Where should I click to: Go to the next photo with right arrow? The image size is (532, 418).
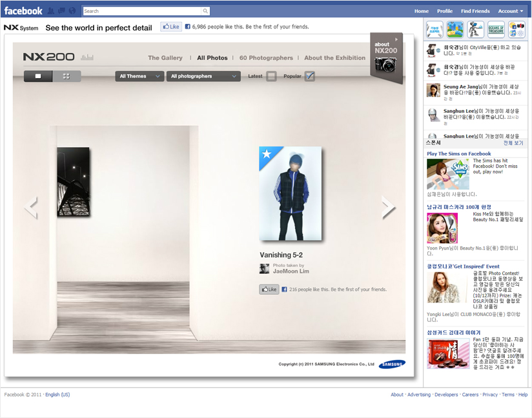pos(389,207)
